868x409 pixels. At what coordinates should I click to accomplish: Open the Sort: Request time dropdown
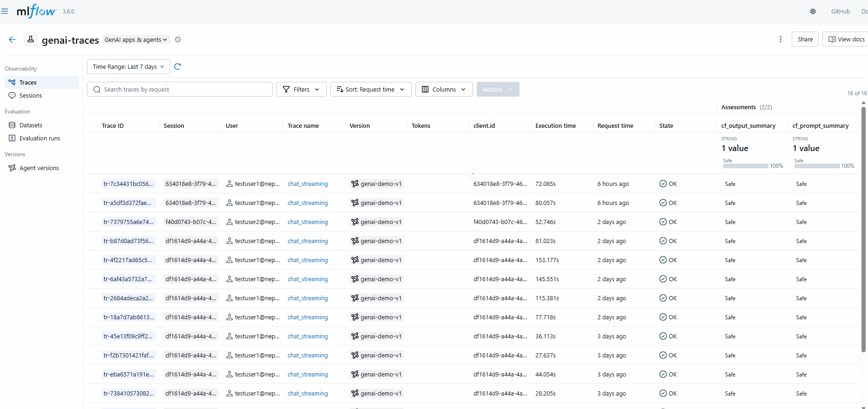point(371,89)
